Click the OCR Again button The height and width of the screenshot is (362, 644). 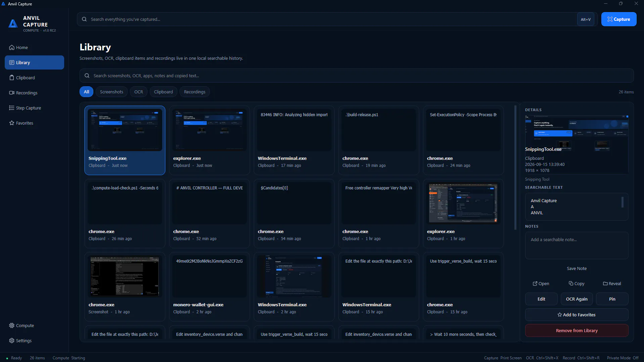(577, 299)
